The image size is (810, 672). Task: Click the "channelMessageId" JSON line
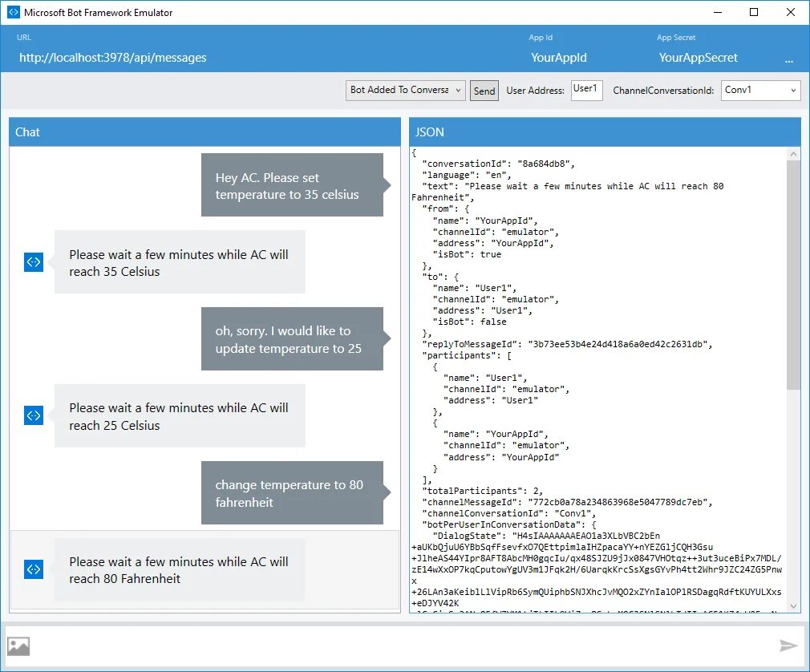coord(567,502)
